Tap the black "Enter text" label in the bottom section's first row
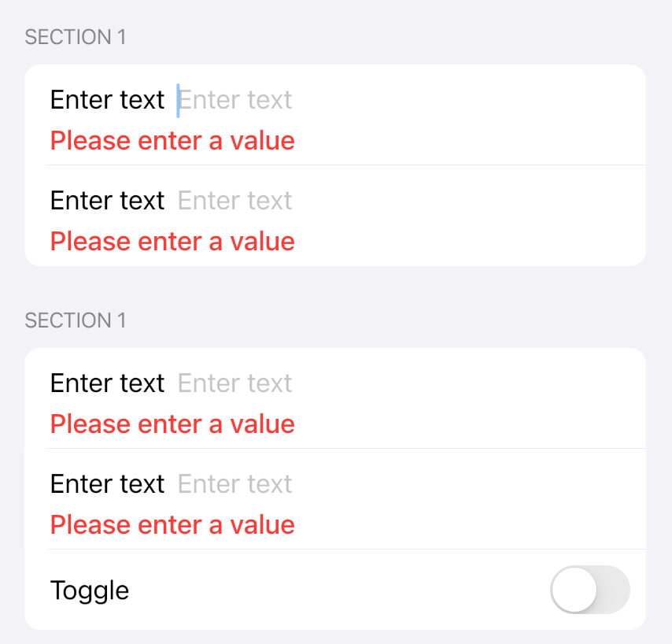The image size is (672, 644). pos(107,383)
